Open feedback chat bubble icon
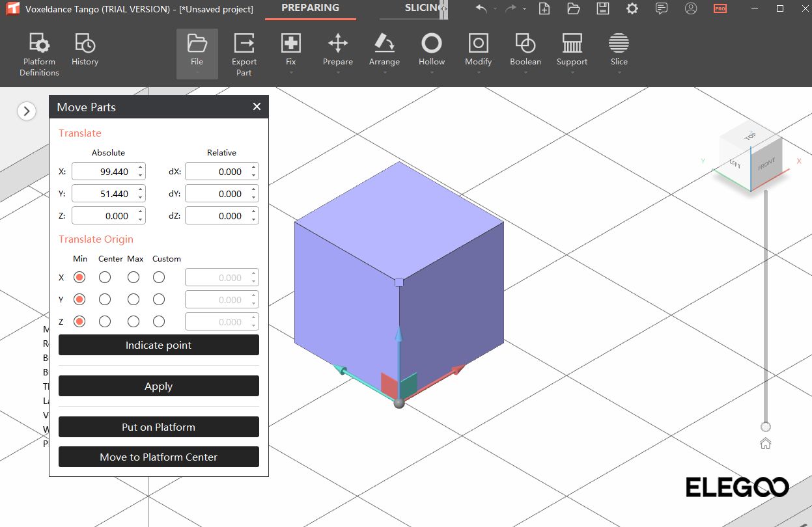The height and width of the screenshot is (527, 812). click(x=662, y=8)
